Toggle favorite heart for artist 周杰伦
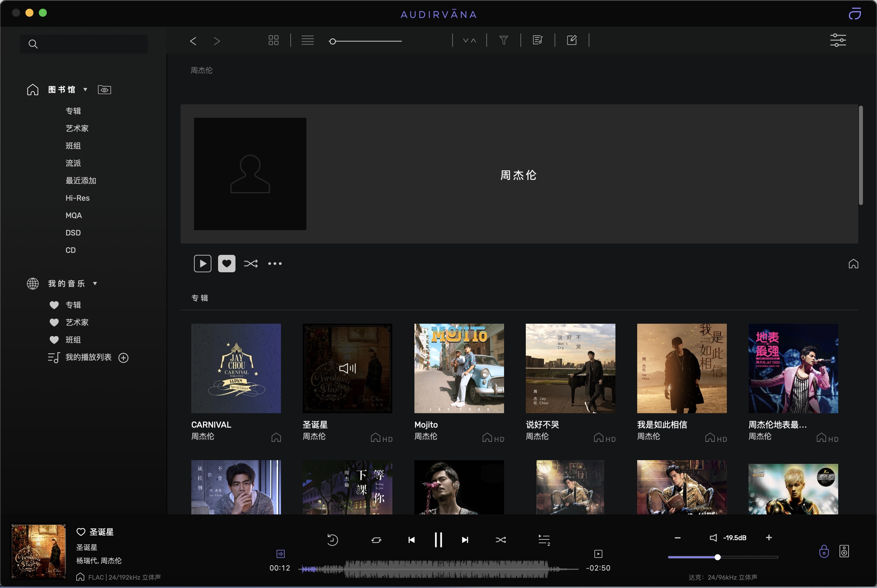The height and width of the screenshot is (588, 877). [226, 264]
